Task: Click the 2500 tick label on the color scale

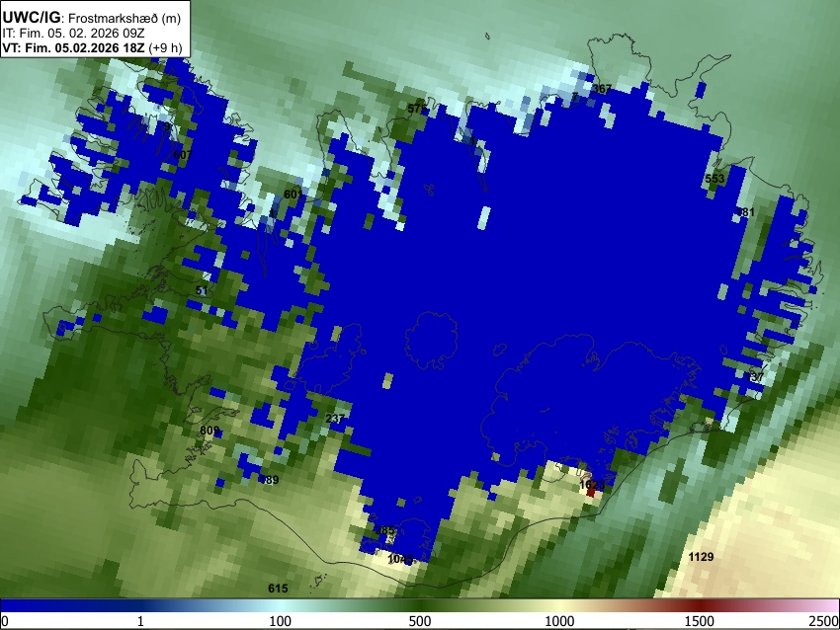Action: click(824, 621)
